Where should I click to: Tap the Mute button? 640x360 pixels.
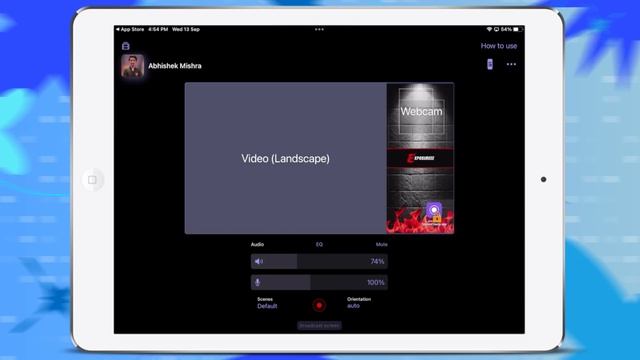coord(382,244)
